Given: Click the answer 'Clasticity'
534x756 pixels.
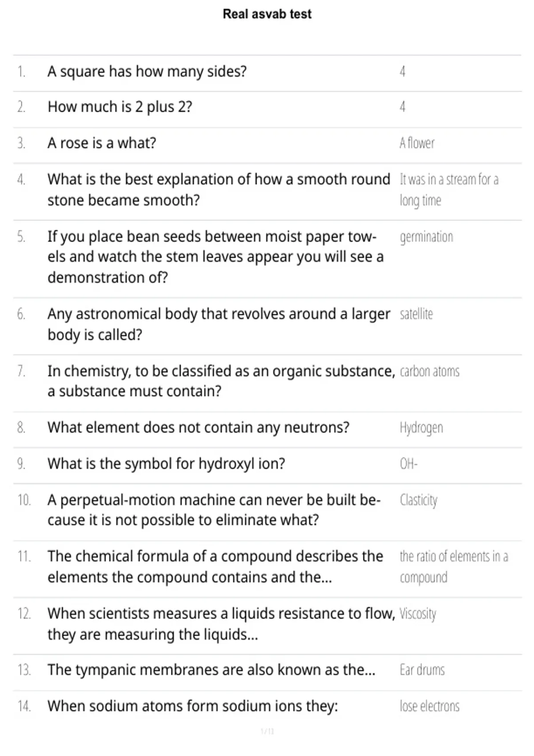Looking at the screenshot, I should [418, 500].
